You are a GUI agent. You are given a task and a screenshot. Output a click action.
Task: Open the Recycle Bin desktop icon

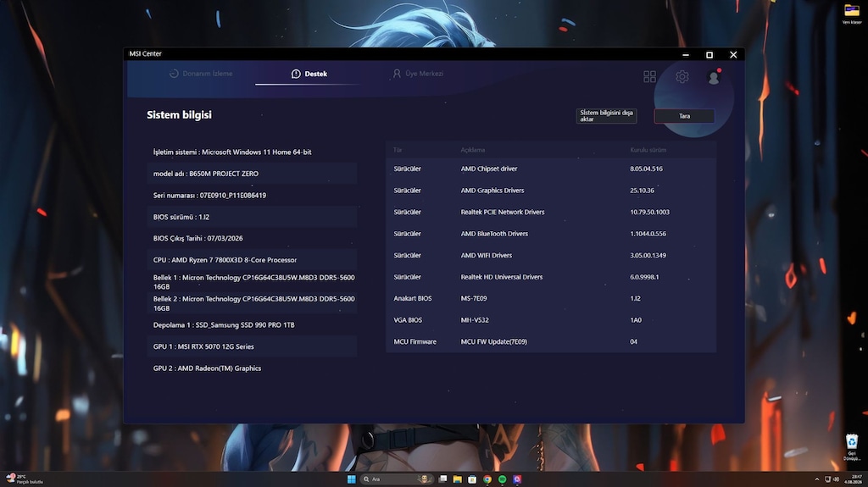click(x=851, y=447)
